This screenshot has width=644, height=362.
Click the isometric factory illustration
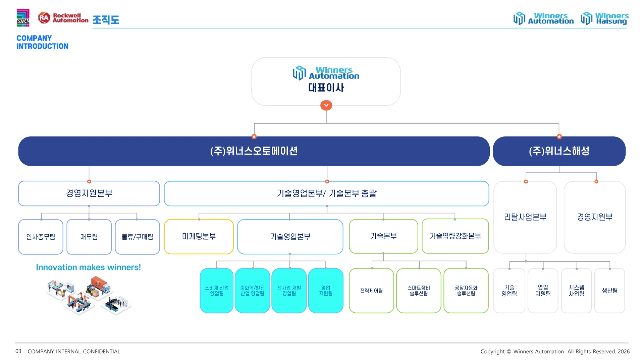coord(89,296)
